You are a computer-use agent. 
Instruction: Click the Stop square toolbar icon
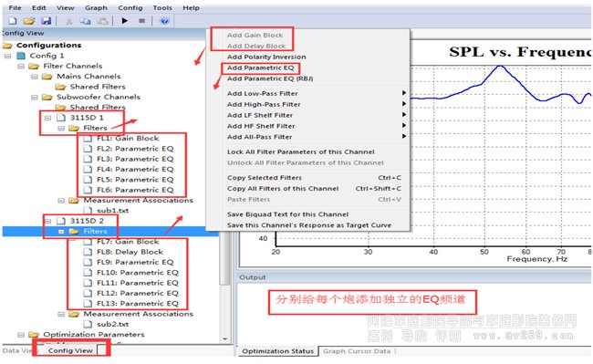[141, 21]
